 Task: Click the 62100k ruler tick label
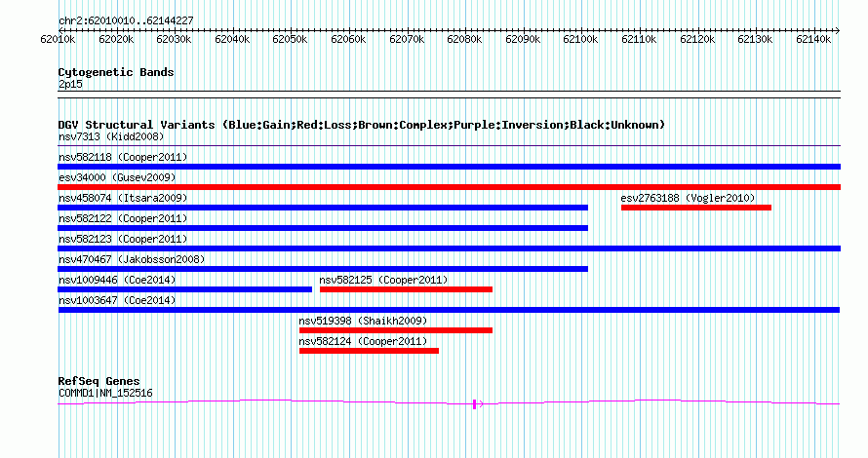point(580,39)
